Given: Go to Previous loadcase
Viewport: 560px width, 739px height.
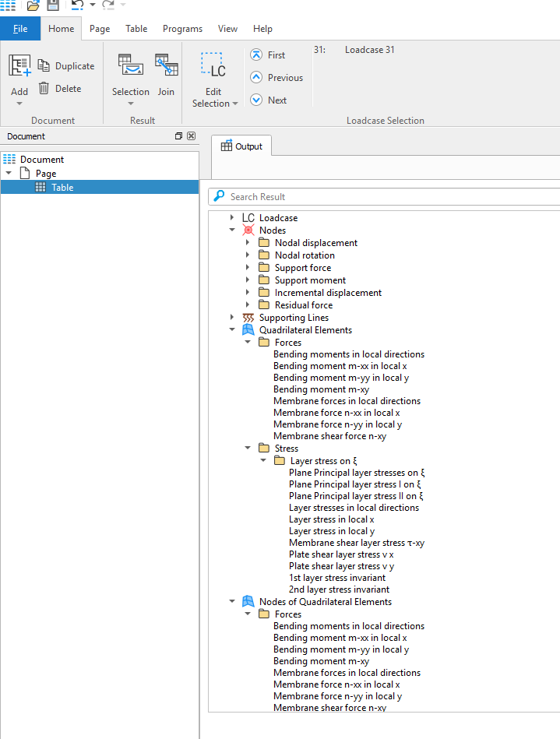Looking at the screenshot, I should [256, 78].
